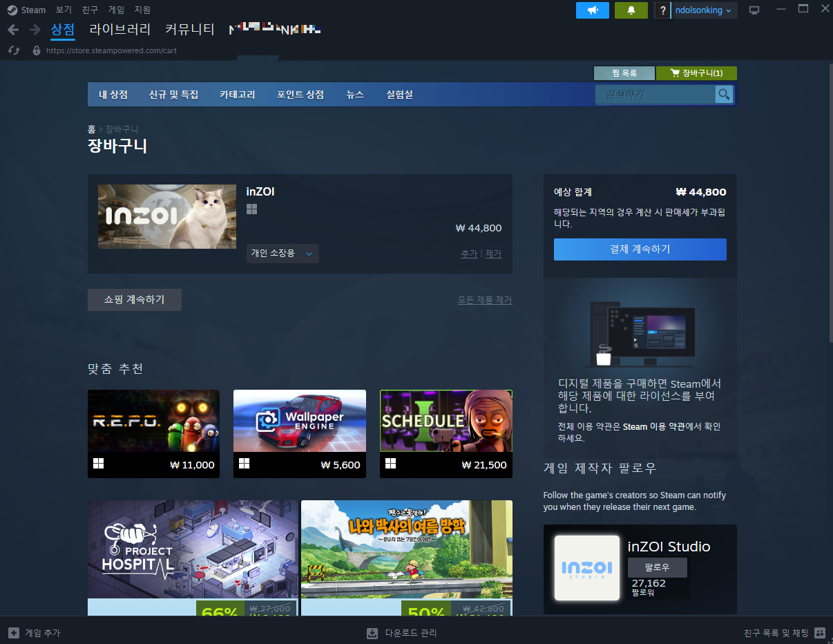Image resolution: width=833 pixels, height=644 pixels.
Task: Follow inZOI Studio with 팔로우 button
Action: click(658, 567)
